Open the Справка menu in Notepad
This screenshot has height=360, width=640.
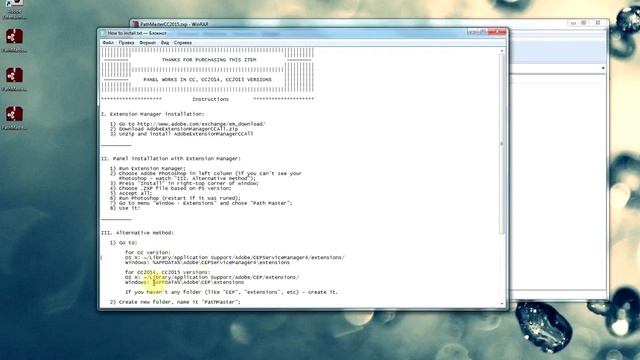tap(182, 42)
